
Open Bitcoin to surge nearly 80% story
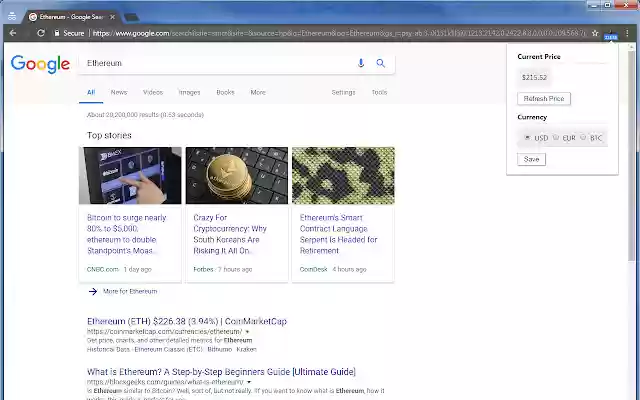(127, 234)
